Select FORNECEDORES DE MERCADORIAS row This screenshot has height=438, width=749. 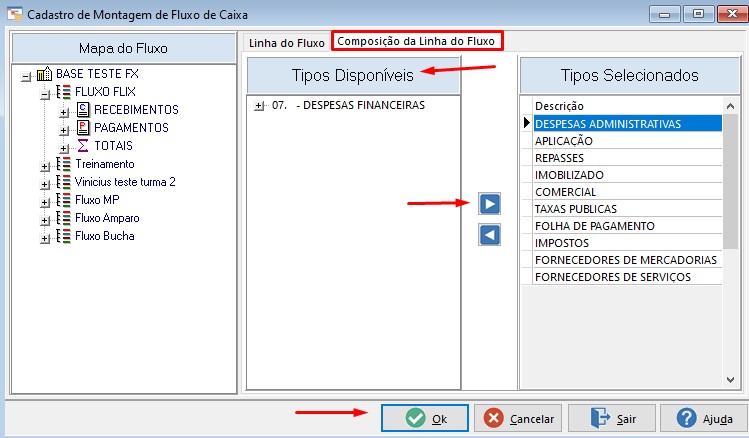point(627,260)
